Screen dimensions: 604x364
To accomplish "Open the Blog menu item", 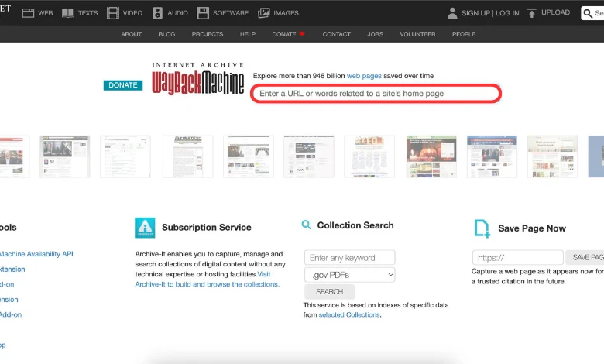I will tap(166, 34).
